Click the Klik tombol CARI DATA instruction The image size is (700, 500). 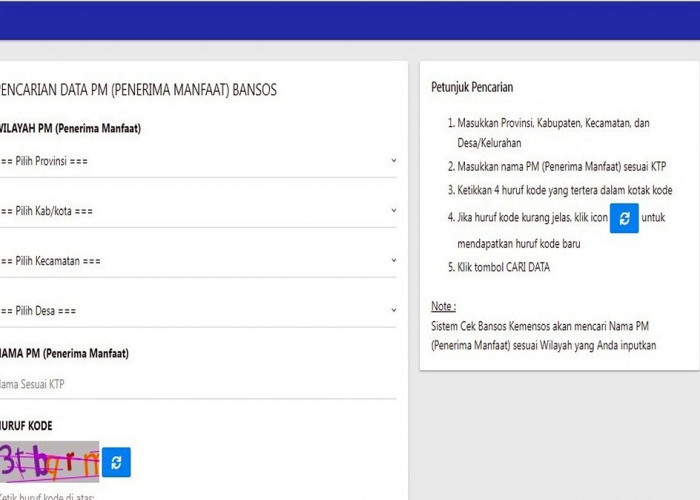503,267
